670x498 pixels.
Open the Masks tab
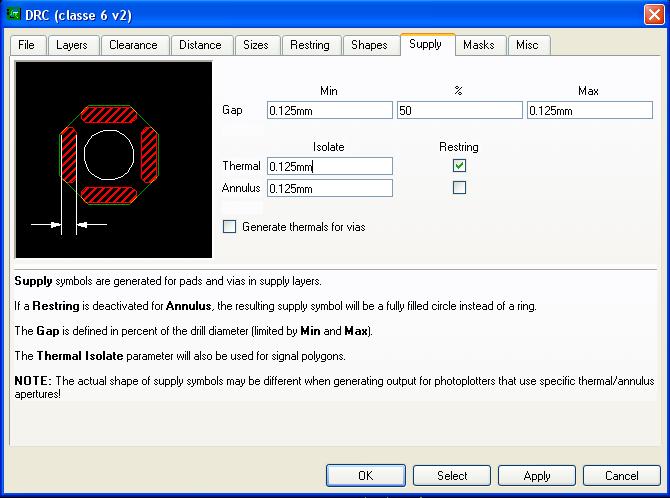(x=481, y=45)
